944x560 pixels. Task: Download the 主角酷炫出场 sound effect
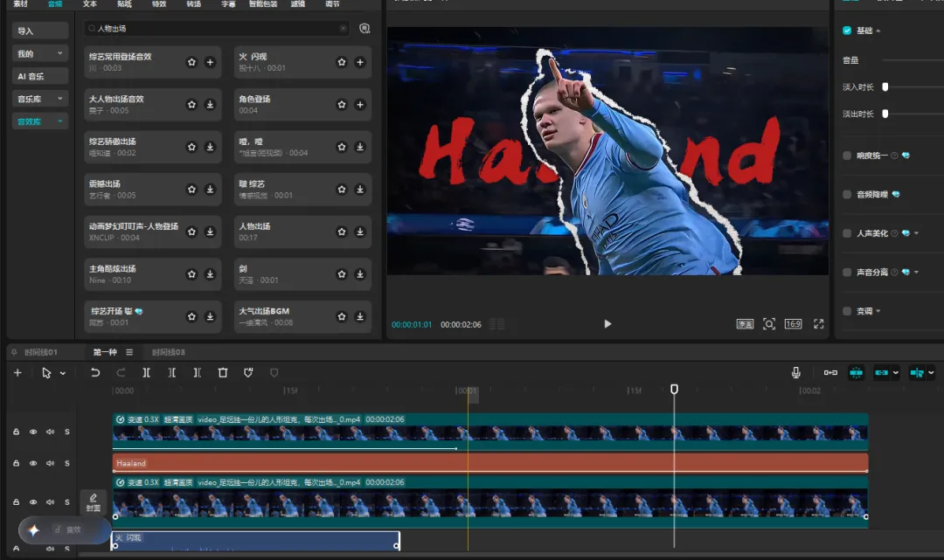pos(210,274)
